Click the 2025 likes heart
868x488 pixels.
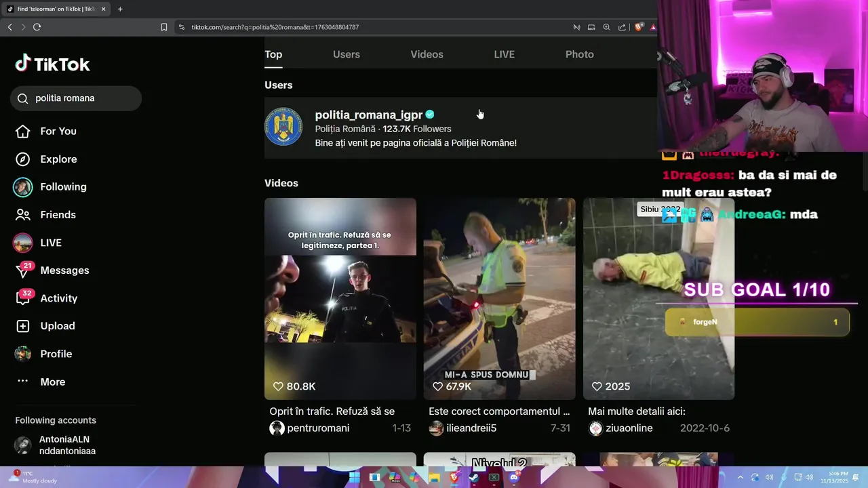[x=597, y=386]
